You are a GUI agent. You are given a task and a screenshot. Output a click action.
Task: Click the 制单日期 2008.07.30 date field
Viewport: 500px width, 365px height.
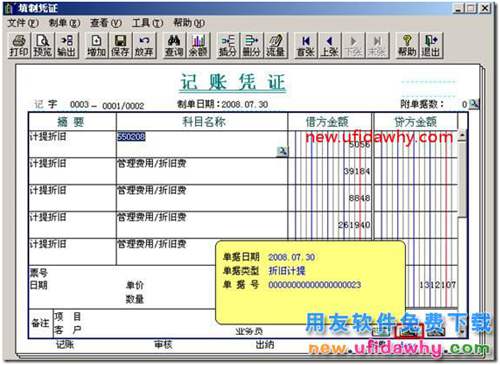point(245,105)
